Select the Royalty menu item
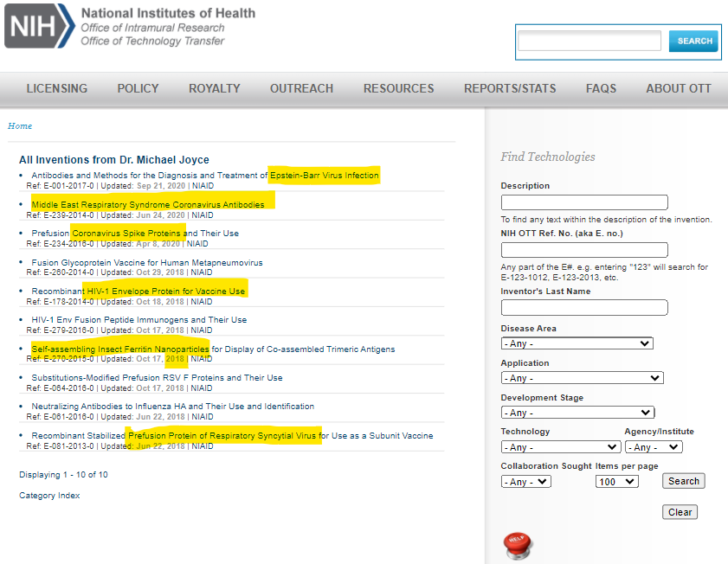Screen dimensions: 728x564 (x=215, y=88)
